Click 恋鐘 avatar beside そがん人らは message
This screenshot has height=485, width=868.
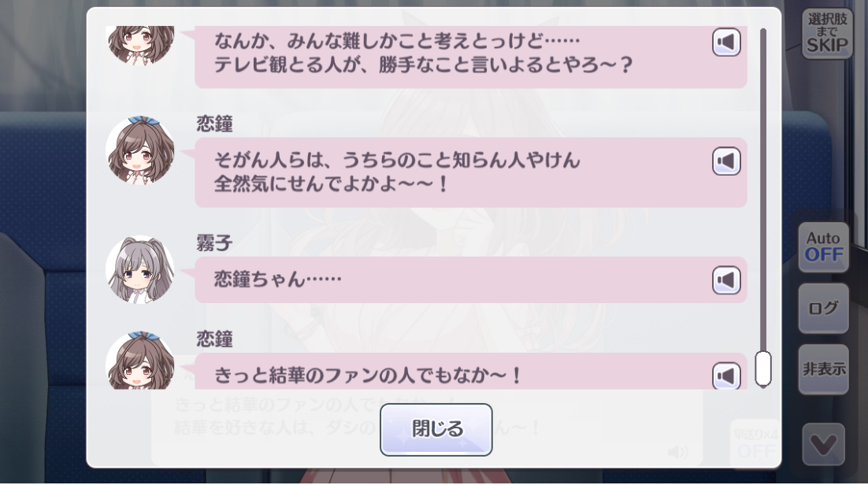click(x=140, y=150)
